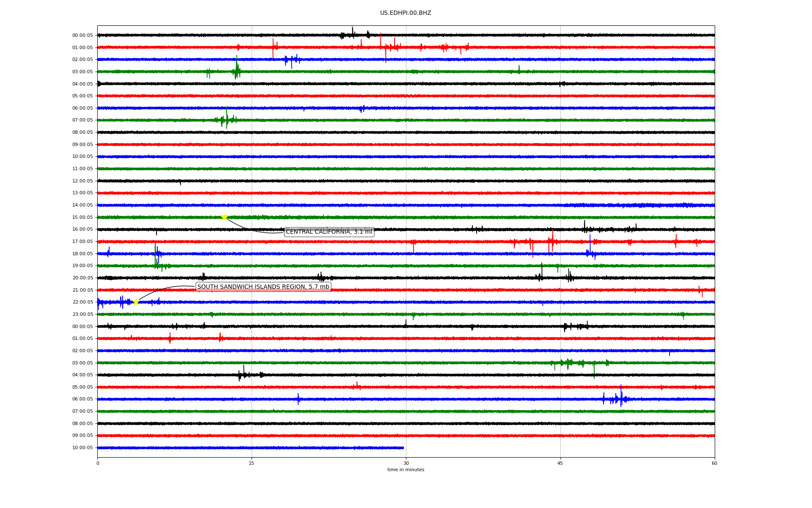
Task: Click the 16:00:05 time label
Action: point(82,229)
